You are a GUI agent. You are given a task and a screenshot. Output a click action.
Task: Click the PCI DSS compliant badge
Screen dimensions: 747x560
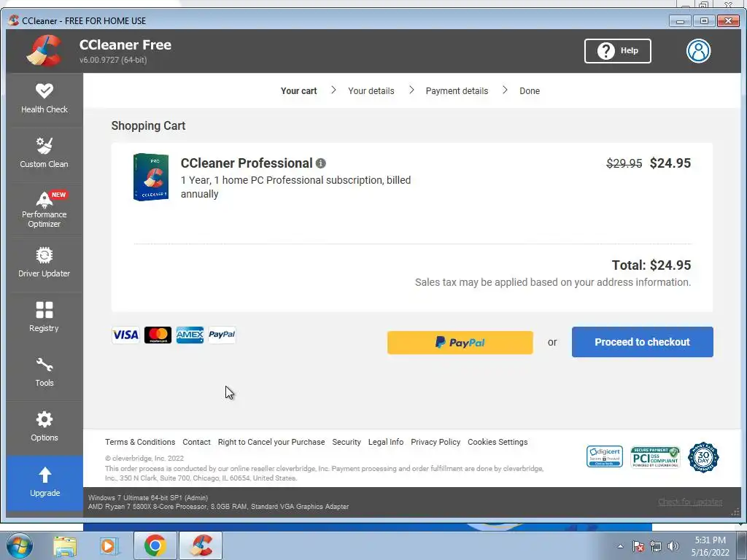(656, 457)
